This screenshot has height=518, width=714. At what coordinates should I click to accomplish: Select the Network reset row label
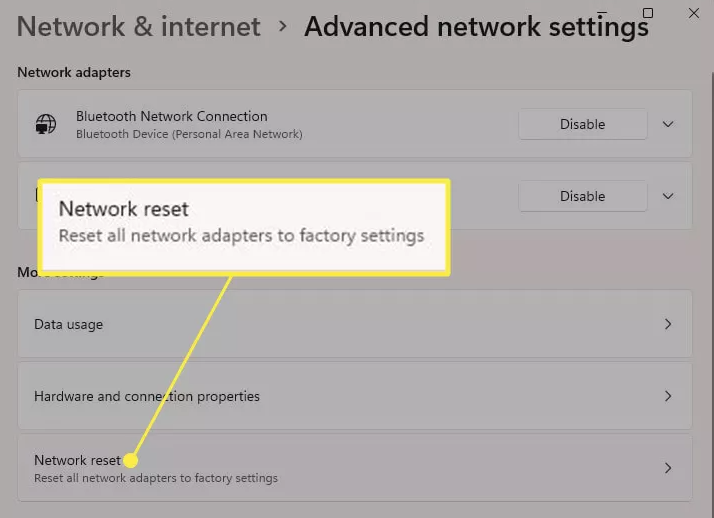(x=77, y=460)
